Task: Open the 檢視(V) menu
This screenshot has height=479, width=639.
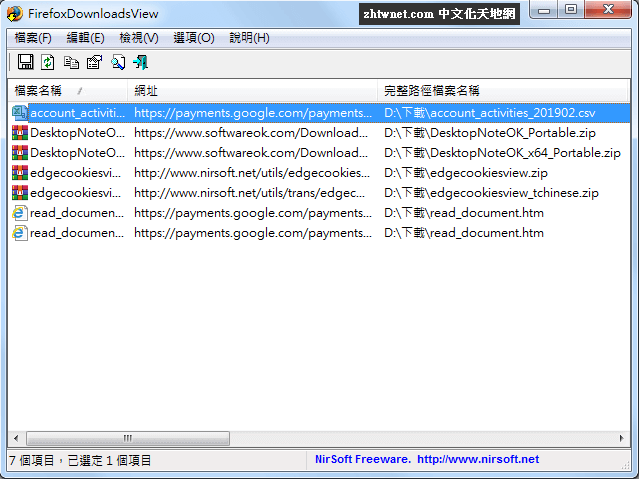Action: (139, 38)
